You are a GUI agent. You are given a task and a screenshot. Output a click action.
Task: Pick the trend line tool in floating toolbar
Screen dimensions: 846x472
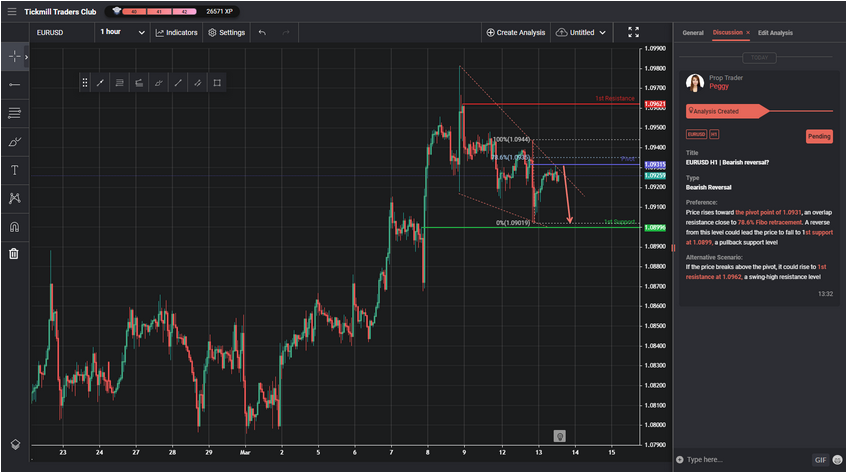(100, 83)
